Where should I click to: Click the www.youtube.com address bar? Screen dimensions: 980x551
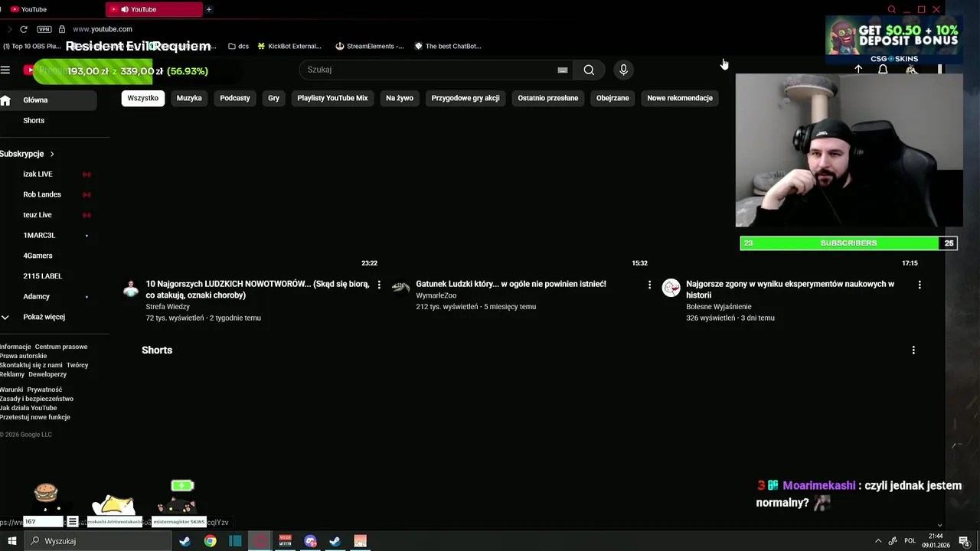pyautogui.click(x=103, y=29)
